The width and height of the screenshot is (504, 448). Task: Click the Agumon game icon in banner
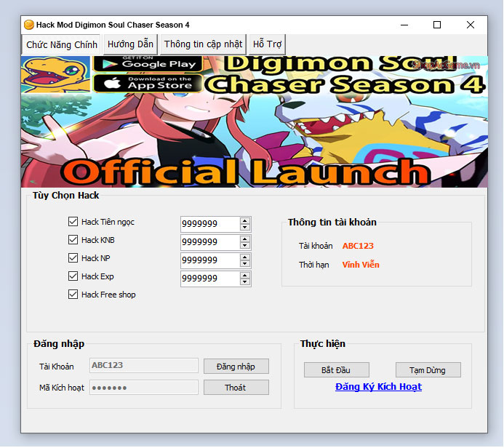[x=55, y=75]
